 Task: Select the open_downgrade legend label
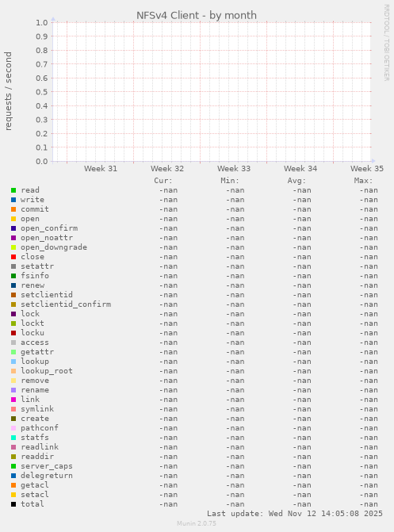[54, 247]
